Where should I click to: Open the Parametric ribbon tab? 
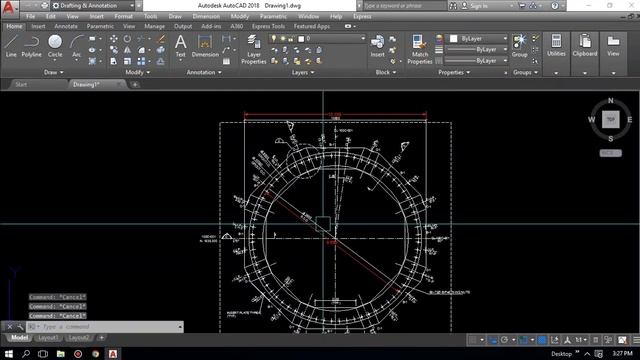tap(100, 26)
